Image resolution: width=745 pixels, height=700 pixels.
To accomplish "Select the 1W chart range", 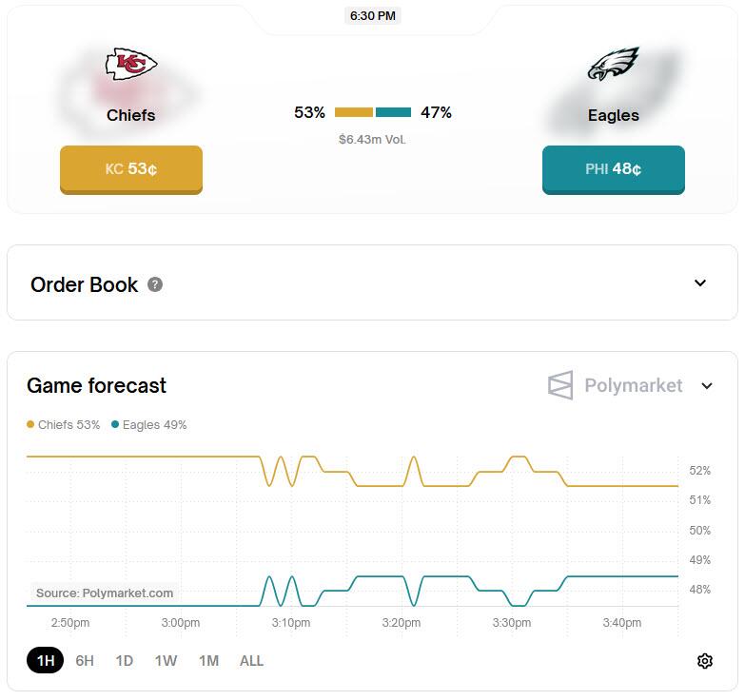I will pyautogui.click(x=166, y=661).
